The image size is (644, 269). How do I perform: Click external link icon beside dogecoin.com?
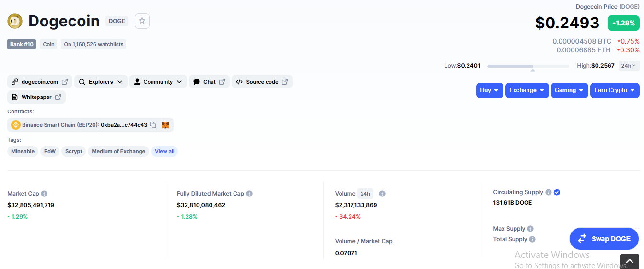tap(65, 82)
